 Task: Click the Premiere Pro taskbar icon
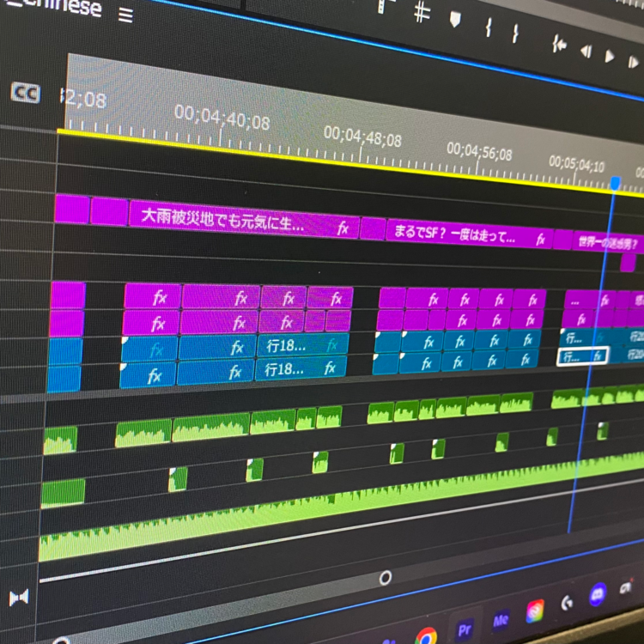point(465,629)
